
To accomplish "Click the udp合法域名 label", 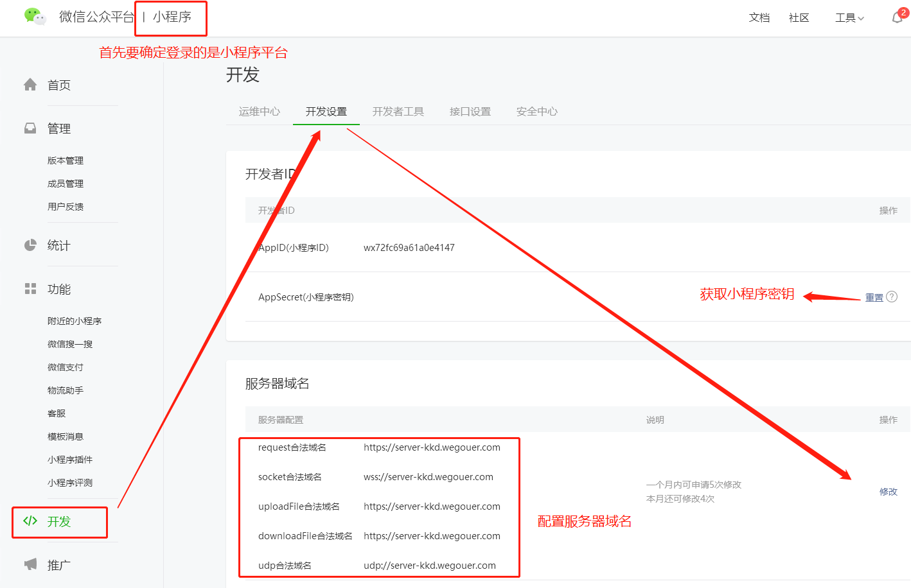I will coord(285,566).
